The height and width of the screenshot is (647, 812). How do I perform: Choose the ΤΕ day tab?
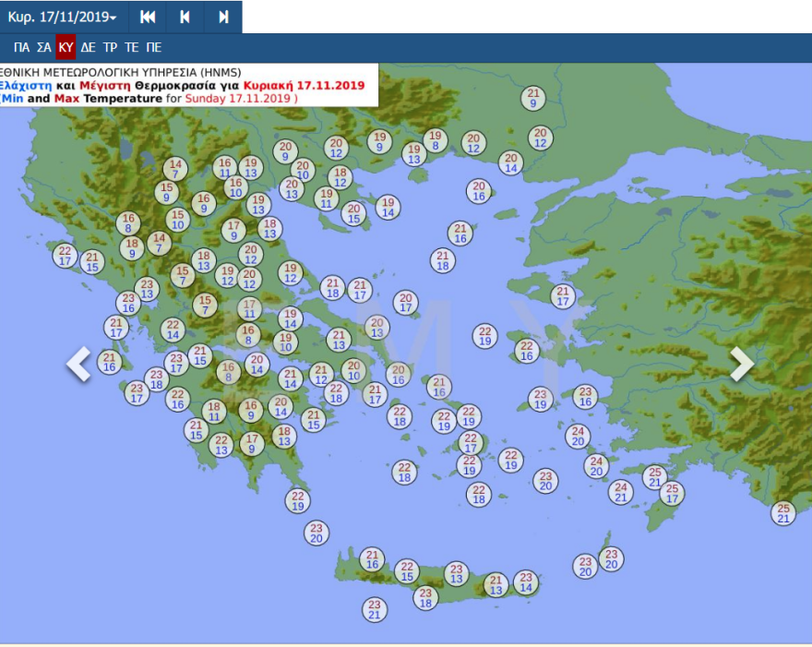[132, 48]
